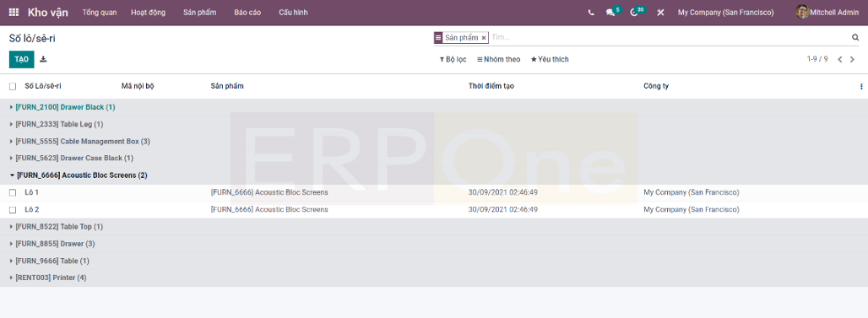
Task: Click Lô 1 company cell
Action: 692,192
